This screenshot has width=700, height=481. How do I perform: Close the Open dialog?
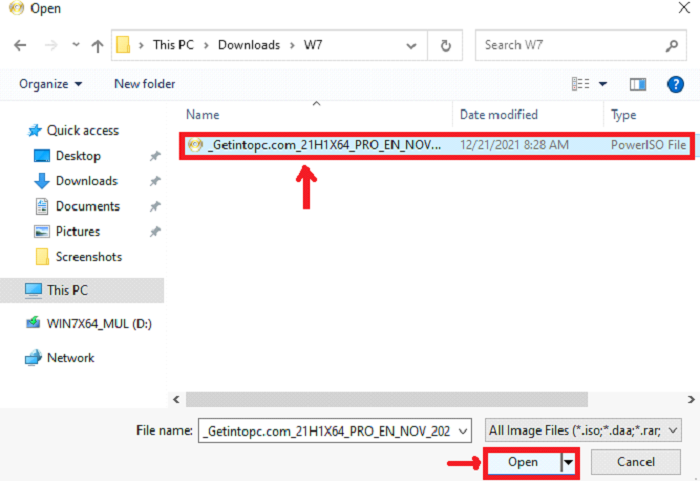point(684,8)
